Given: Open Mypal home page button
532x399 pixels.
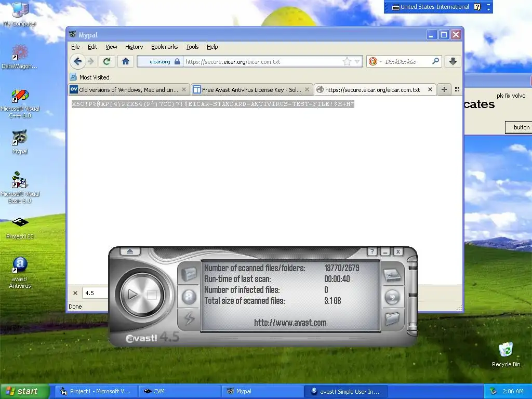Looking at the screenshot, I should pyautogui.click(x=126, y=61).
